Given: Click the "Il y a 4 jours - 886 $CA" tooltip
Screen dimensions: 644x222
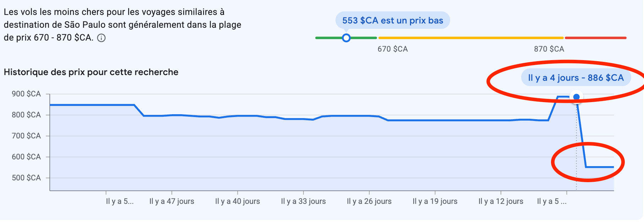Looking at the screenshot, I should pos(575,78).
